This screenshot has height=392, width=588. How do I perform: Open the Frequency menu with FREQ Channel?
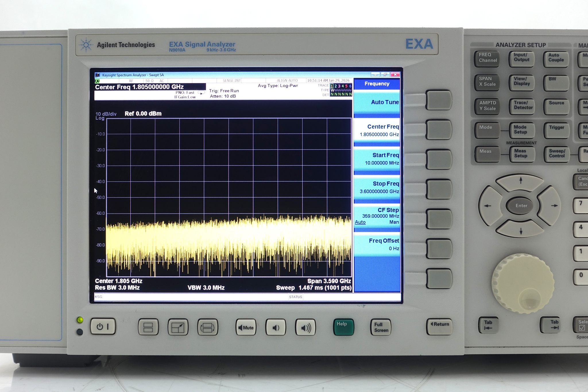click(487, 58)
